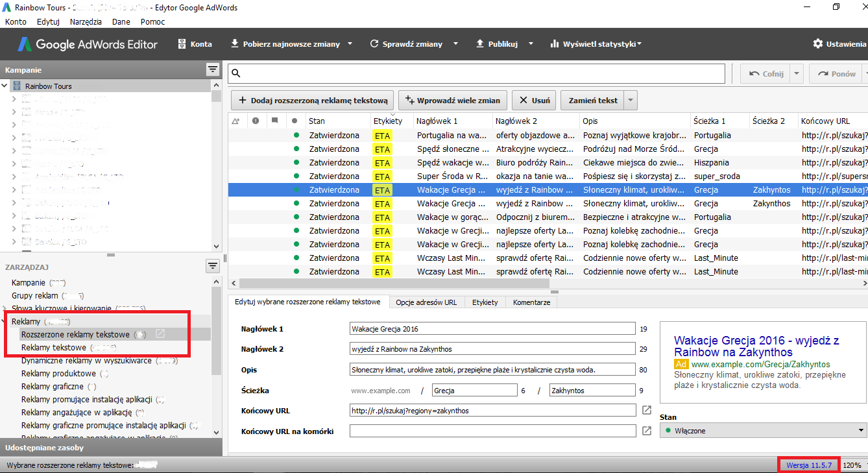Open Końcowy URL in browser icon
868x473 pixels.
pyautogui.click(x=647, y=411)
